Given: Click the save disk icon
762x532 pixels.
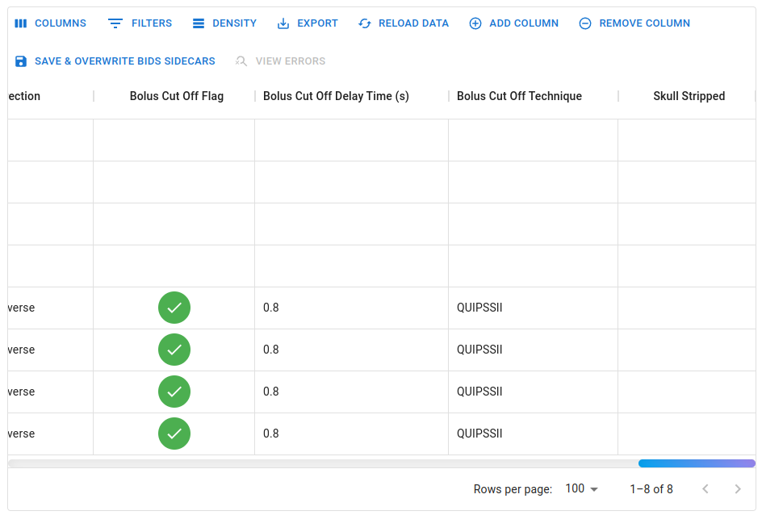Looking at the screenshot, I should tap(21, 61).
